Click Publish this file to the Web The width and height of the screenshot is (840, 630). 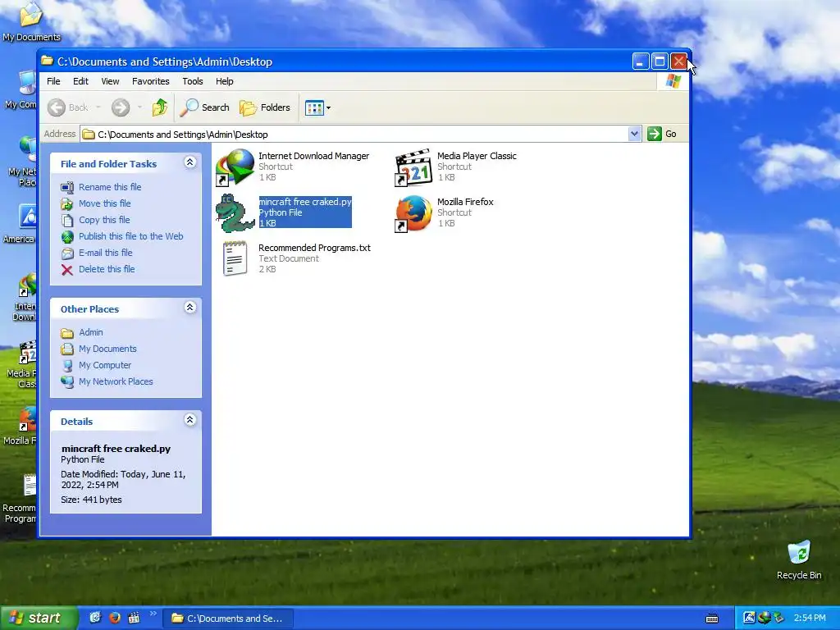130,236
